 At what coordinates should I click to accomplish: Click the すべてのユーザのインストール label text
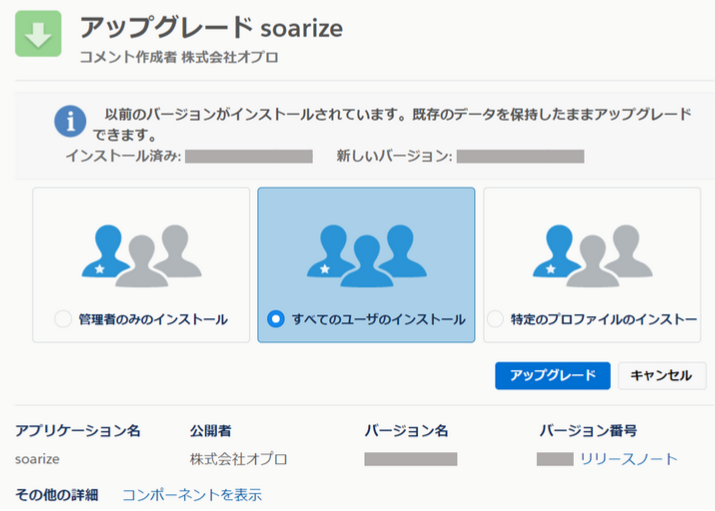pos(378,320)
